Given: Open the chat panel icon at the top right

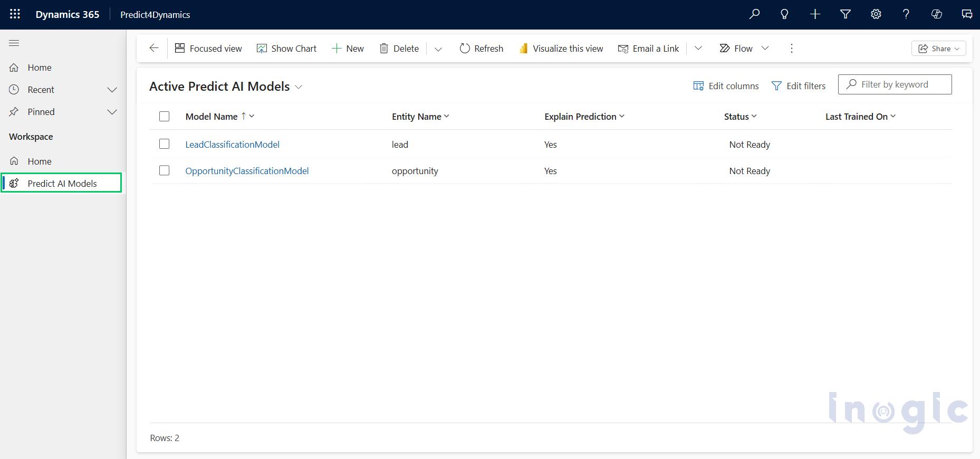Looking at the screenshot, I should click(967, 14).
